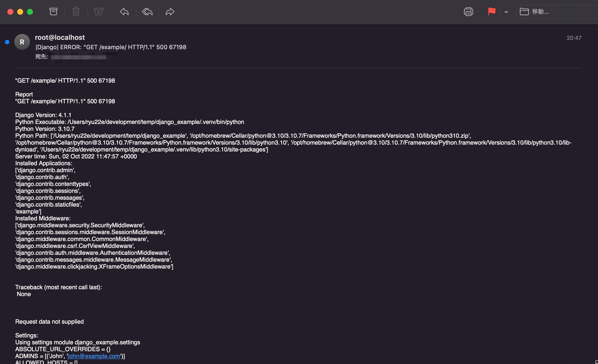Click the SecurityMiddleware line
The width and height of the screenshot is (598, 364).
point(80,225)
